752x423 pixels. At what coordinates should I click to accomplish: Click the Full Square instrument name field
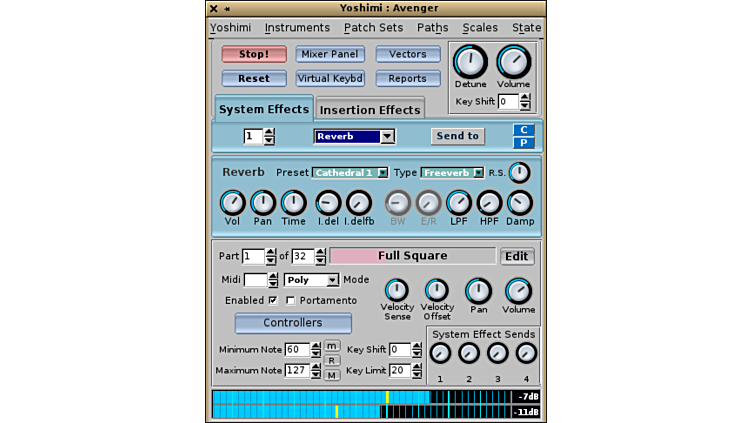412,256
